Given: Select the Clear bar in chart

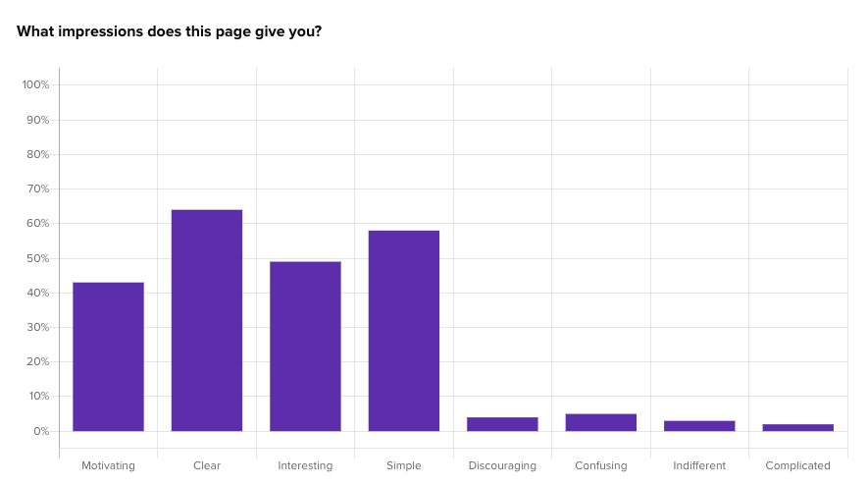Looking at the screenshot, I should 207,320.
